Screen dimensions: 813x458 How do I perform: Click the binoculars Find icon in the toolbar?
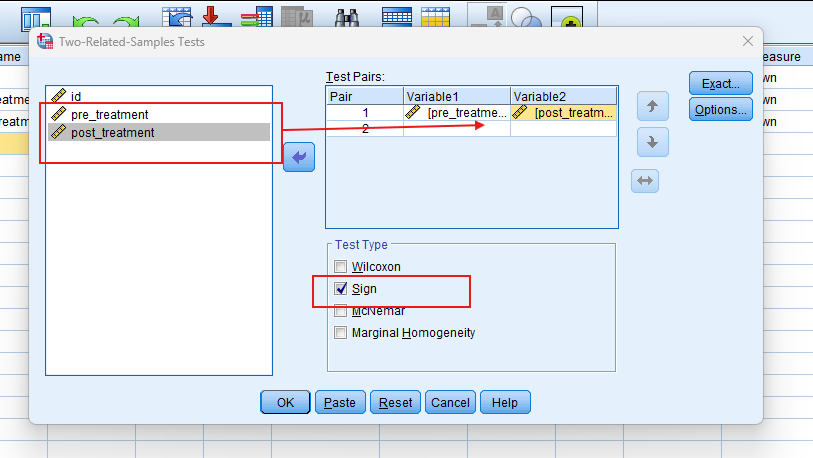click(x=347, y=17)
